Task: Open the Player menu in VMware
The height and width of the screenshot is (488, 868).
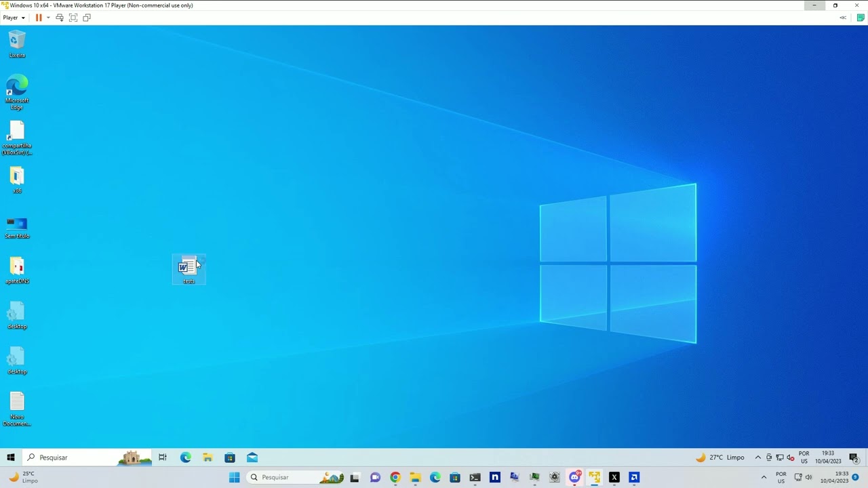Action: pyautogui.click(x=14, y=18)
